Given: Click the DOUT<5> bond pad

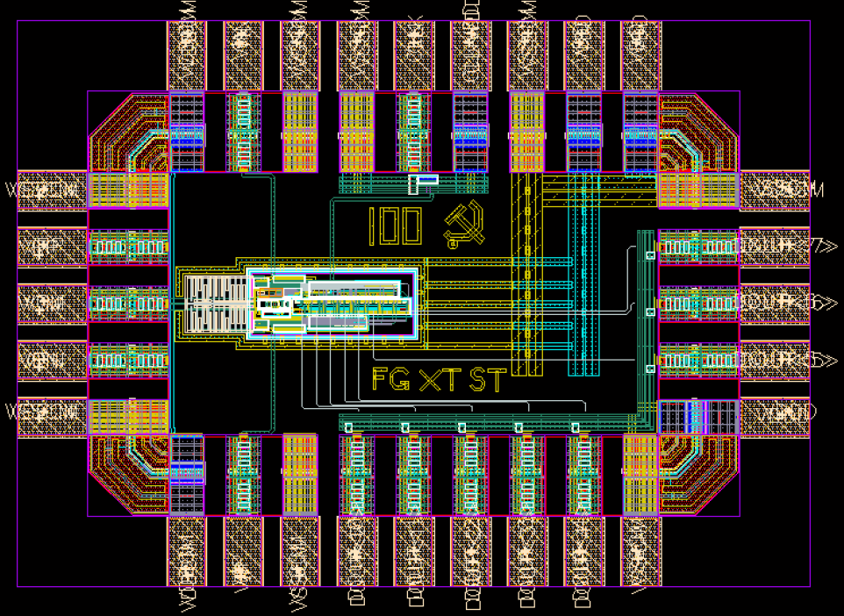Looking at the screenshot, I should tap(775, 360).
